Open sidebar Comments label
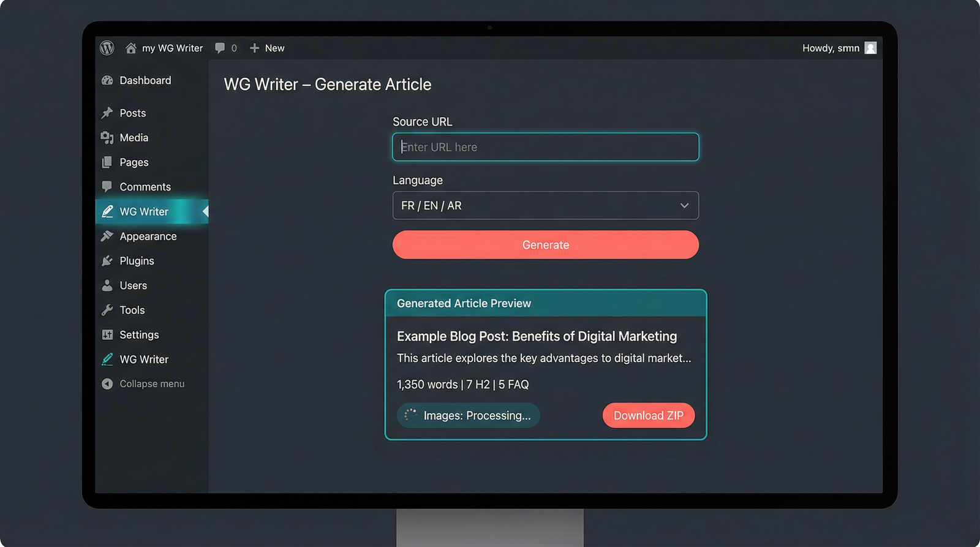Image resolution: width=980 pixels, height=547 pixels. 145,187
